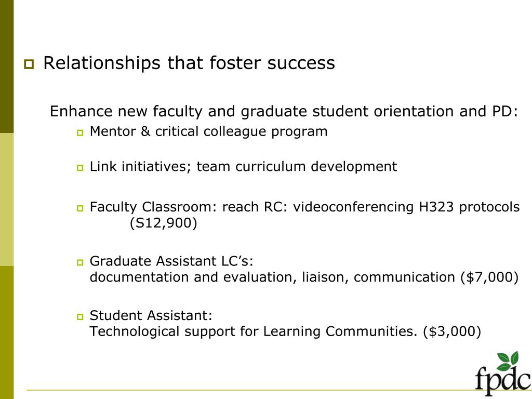Click the fpdc leaf logo
This screenshot has width=532, height=399.
[x=503, y=373]
